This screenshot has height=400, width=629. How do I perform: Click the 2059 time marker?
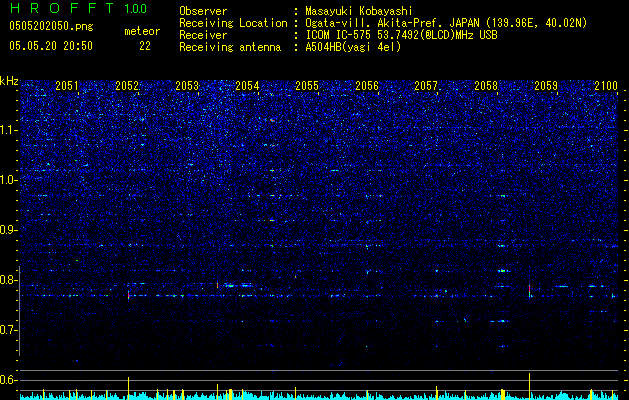pos(546,85)
